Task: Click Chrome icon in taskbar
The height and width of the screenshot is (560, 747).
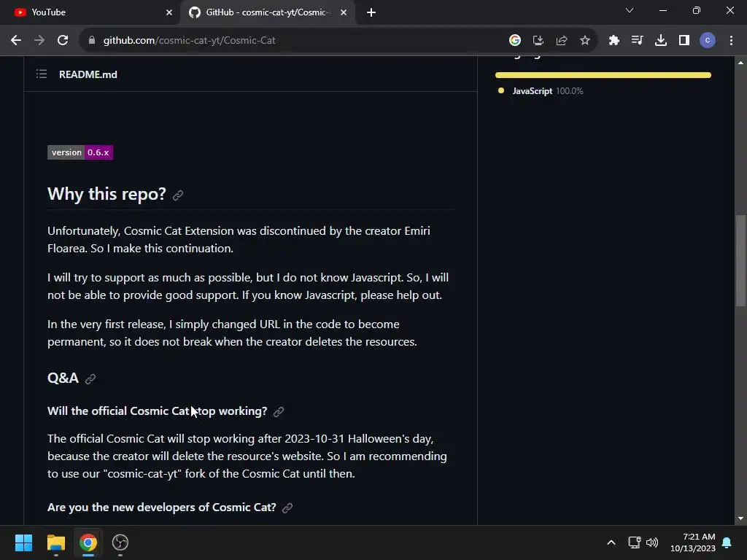Action: (x=88, y=542)
